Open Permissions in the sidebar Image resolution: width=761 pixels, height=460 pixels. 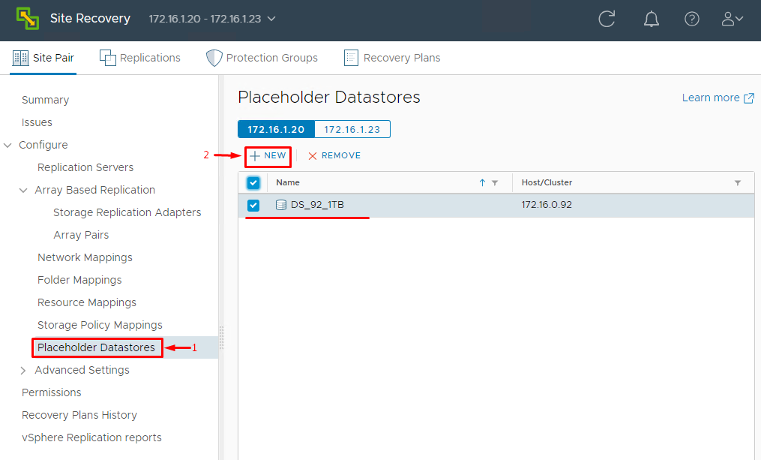click(x=51, y=393)
